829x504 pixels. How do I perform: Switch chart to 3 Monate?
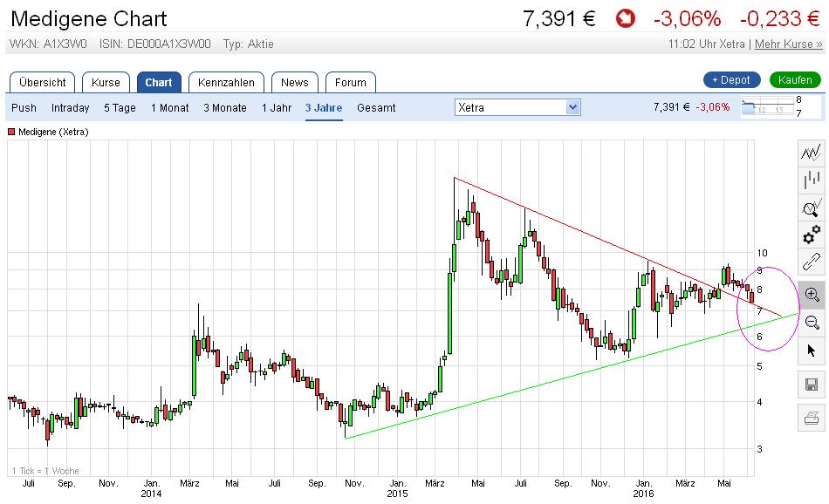coord(225,108)
